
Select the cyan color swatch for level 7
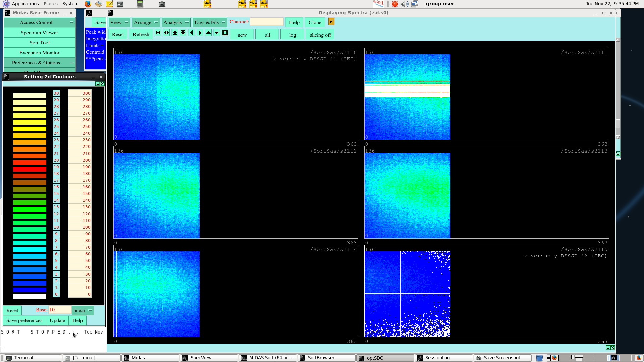point(30,249)
